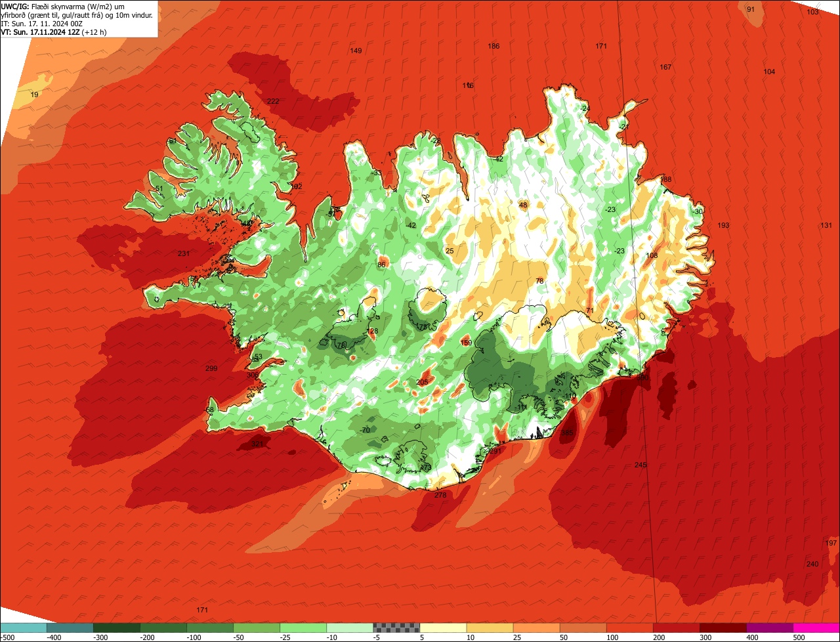Viewport: 840px width, 642px height.
Task: Click the value 51 on the Westfjords coast
Action: click(x=159, y=189)
